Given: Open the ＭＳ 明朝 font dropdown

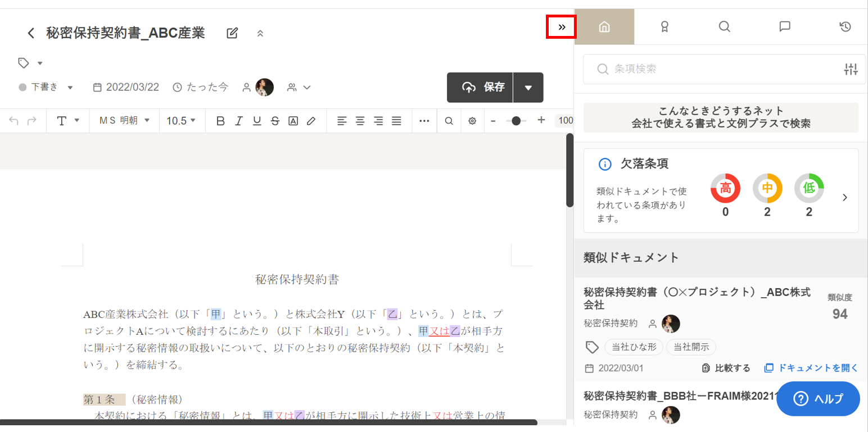Looking at the screenshot, I should click(124, 120).
